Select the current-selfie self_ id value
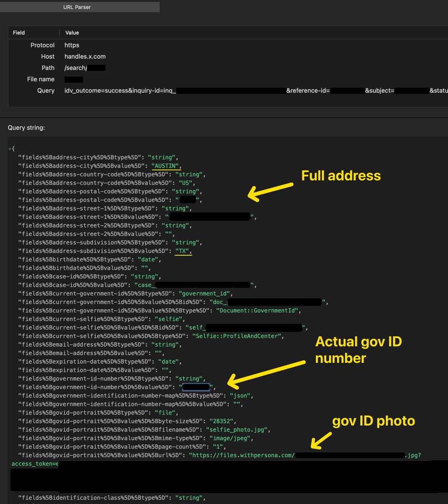The width and height of the screenshot is (448, 504). point(246,328)
